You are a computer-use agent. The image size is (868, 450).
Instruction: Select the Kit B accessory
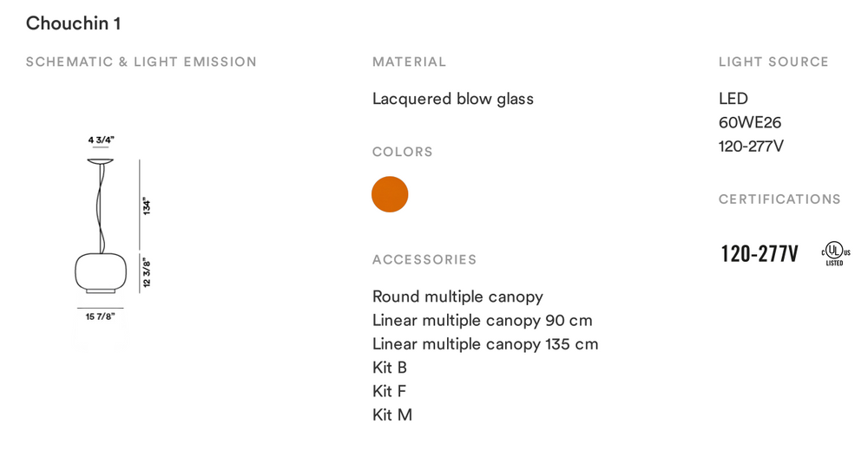click(390, 368)
